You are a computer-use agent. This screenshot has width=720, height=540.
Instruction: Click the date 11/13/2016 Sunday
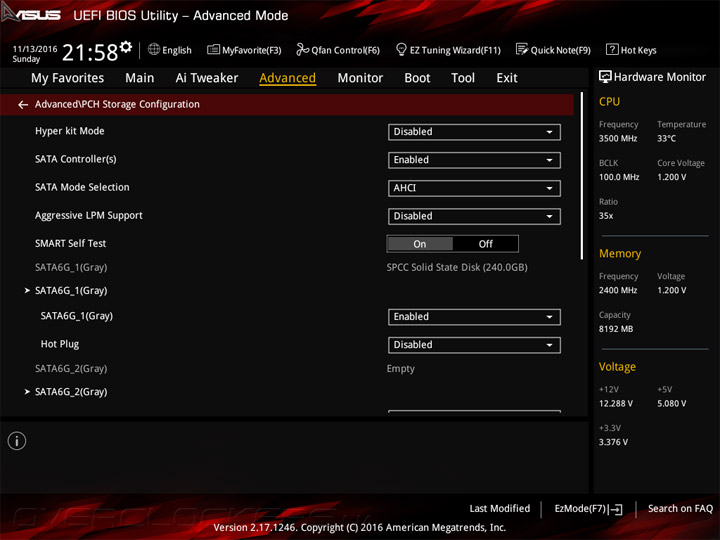click(34, 54)
